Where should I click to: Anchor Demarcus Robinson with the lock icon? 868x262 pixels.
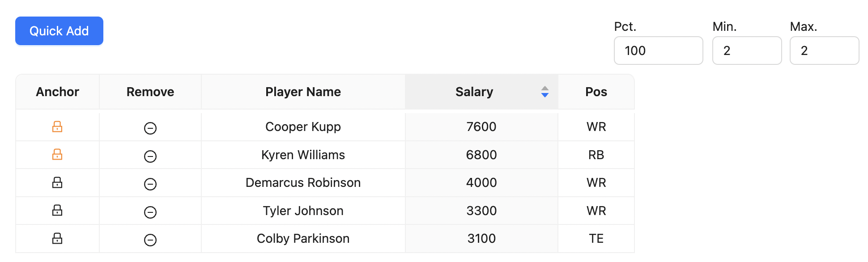point(57,182)
